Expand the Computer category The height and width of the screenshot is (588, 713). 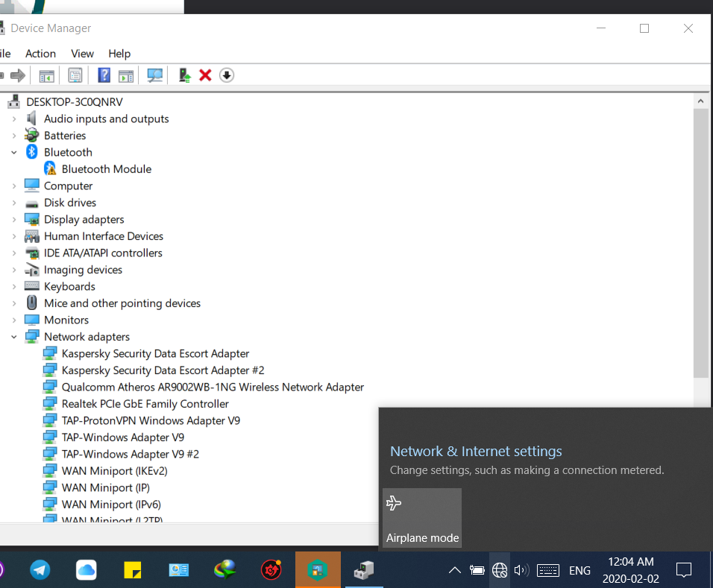click(x=14, y=186)
